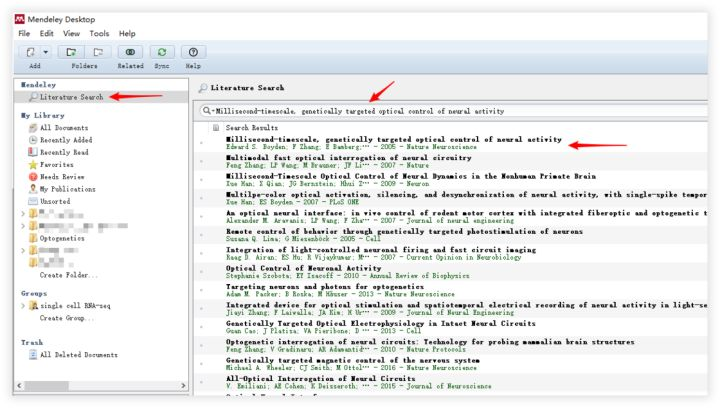This screenshot has height=408, width=720.
Task: Expand the blurred folder below Optogenetics
Action: [x=23, y=251]
